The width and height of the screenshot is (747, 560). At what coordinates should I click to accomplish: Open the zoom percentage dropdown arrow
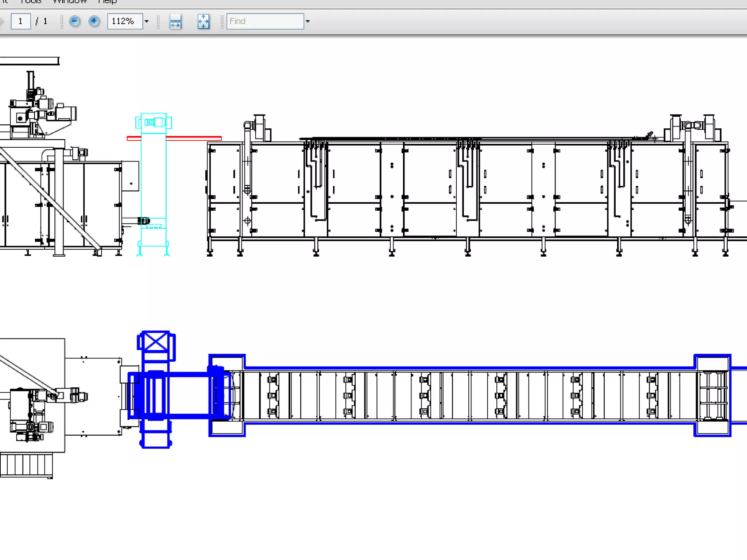(x=147, y=22)
